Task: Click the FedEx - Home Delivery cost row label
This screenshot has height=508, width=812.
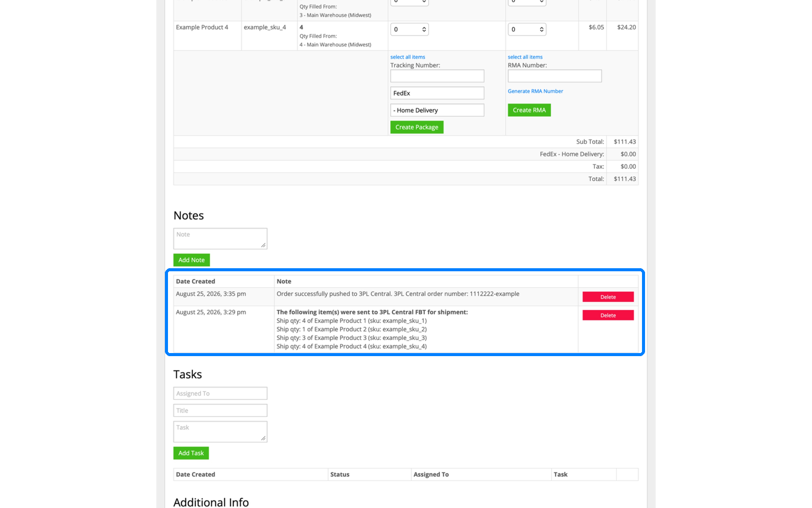Action: pyautogui.click(x=572, y=154)
